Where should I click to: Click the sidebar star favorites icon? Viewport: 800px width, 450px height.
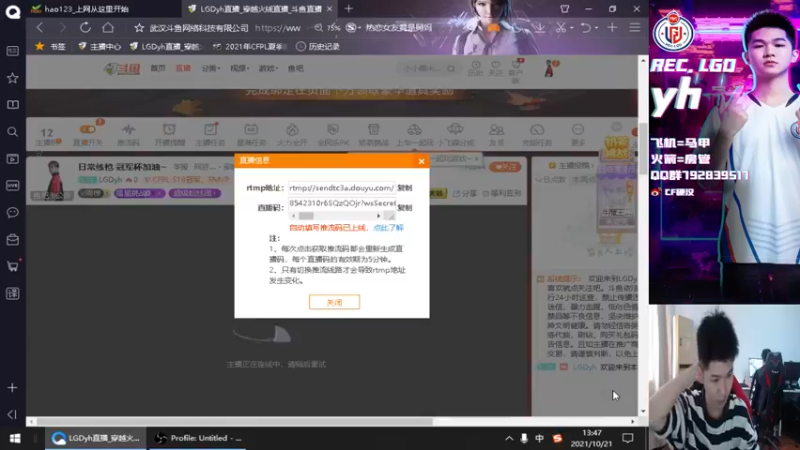tap(12, 78)
